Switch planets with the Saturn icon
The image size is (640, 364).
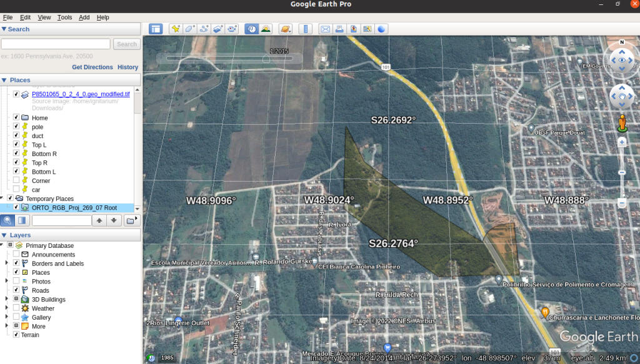[x=285, y=29]
